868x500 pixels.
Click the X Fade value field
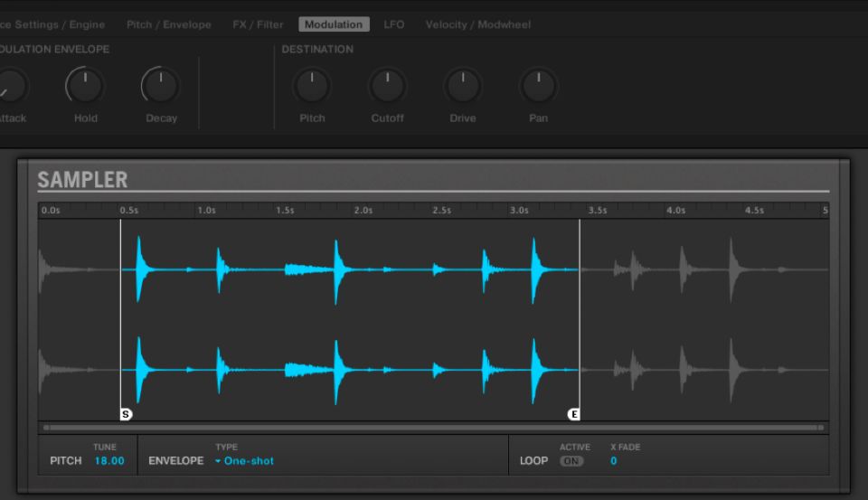click(614, 461)
